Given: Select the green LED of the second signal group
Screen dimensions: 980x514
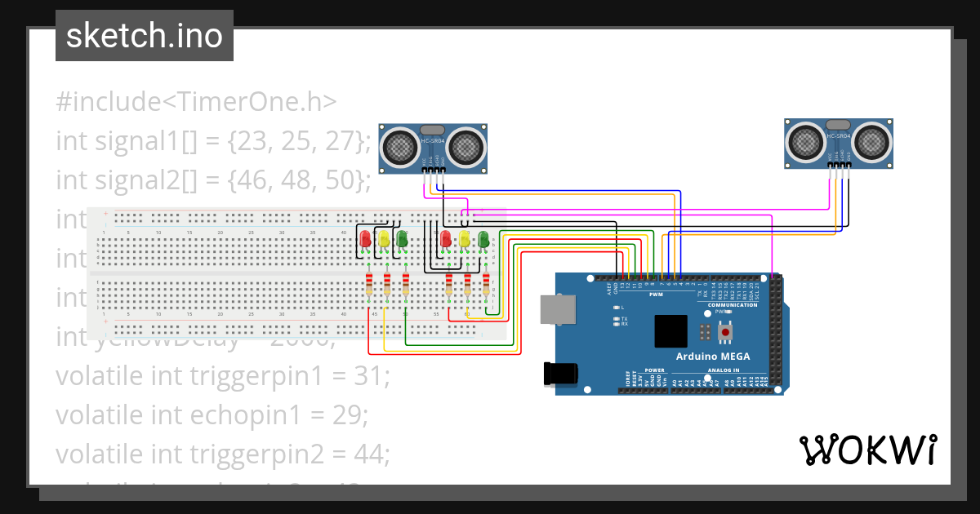Looking at the screenshot, I should point(483,240).
